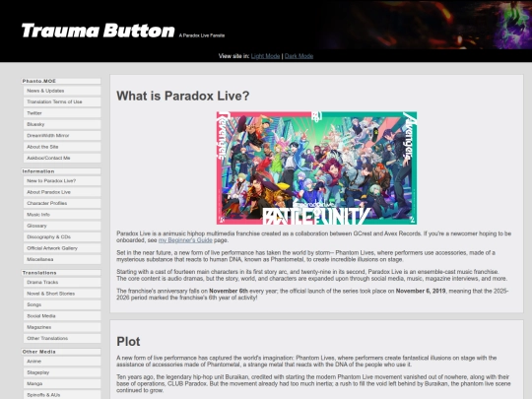The height and width of the screenshot is (399, 532).
Task: Follow the my Beginner's Guide link
Action: pos(185,240)
